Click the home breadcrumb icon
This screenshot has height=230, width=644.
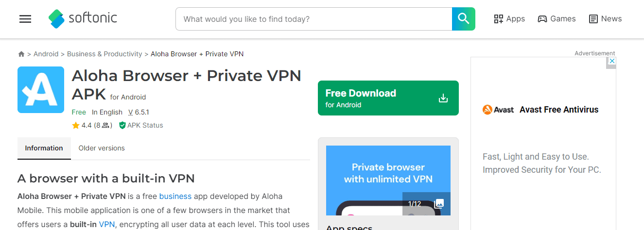coord(21,54)
